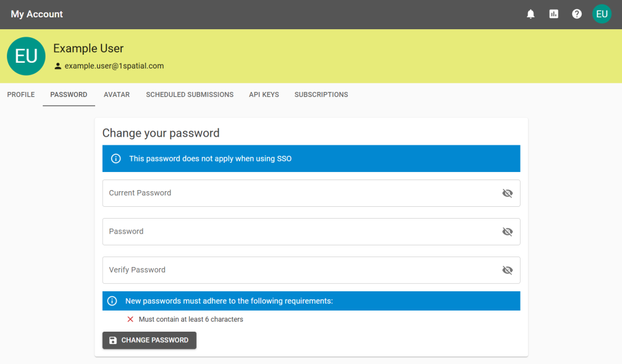622x364 pixels.
Task: Open the help question mark icon
Action: pos(577,14)
